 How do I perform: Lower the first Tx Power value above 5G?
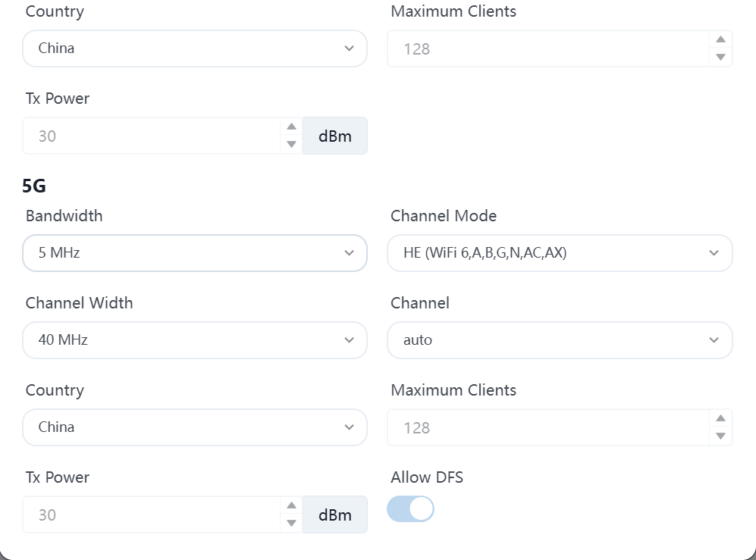[x=291, y=144]
